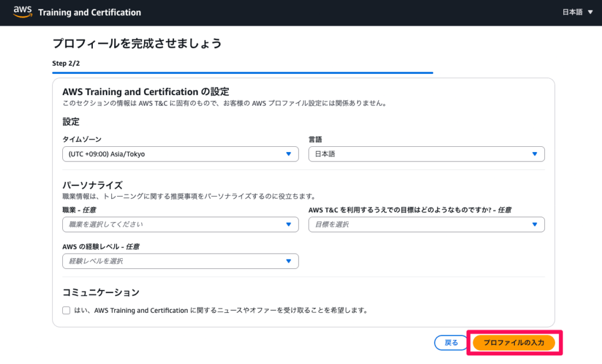Enable the news and offers checkbox

[x=66, y=310]
